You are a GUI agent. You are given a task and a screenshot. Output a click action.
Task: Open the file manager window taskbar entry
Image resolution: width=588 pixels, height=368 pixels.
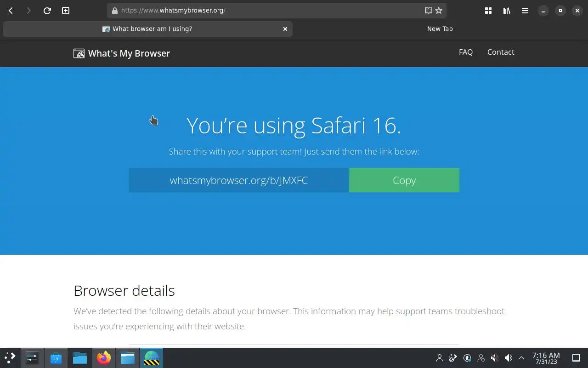[x=128, y=358]
